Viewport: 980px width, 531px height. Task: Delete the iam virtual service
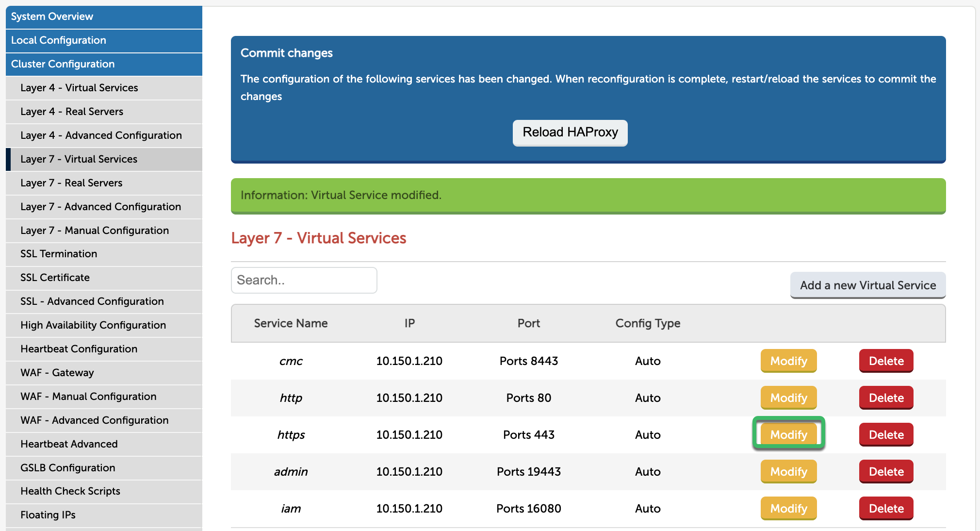(x=886, y=509)
